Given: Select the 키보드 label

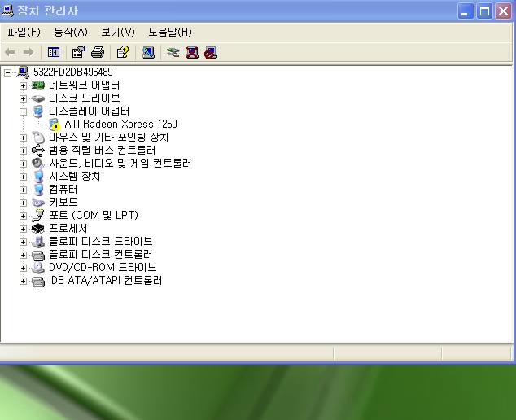Looking at the screenshot, I should tap(63, 203).
